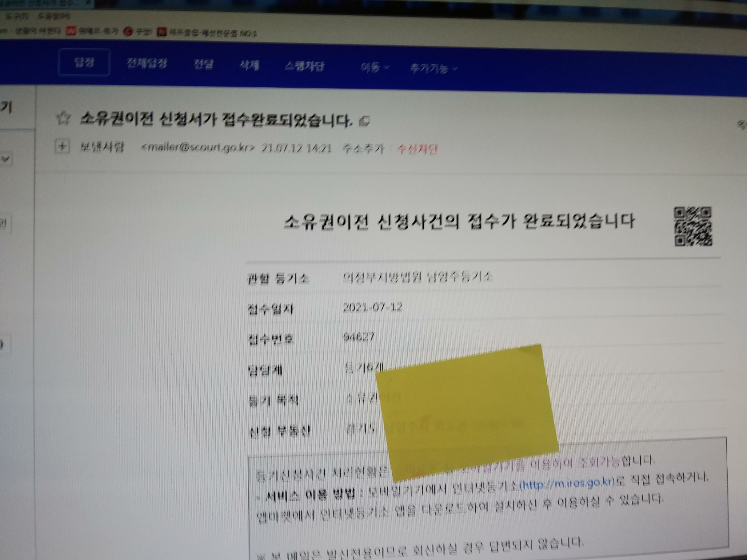Select the receipt date 2021-07-12
The height and width of the screenshot is (560, 747).
pos(372,307)
